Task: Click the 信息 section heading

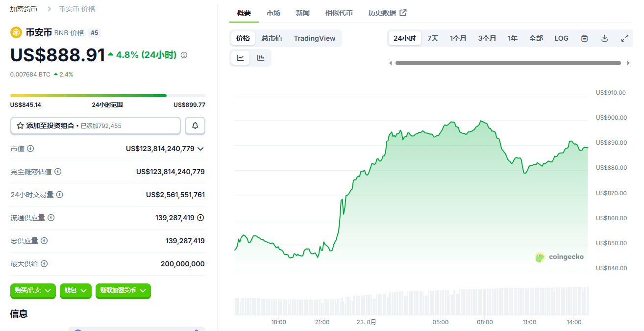Action: click(19, 314)
